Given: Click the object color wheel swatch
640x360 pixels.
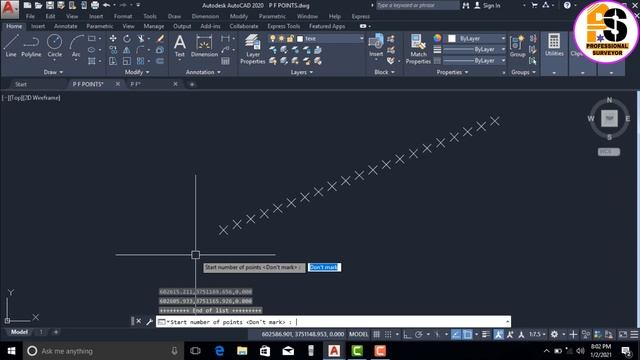Looking at the screenshot, I should point(437,38).
